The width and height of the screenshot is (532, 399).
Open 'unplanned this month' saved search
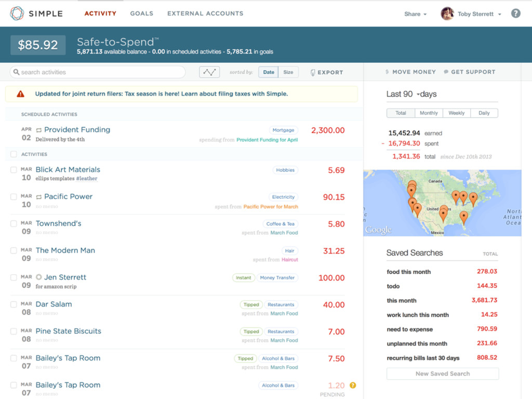click(x=417, y=343)
